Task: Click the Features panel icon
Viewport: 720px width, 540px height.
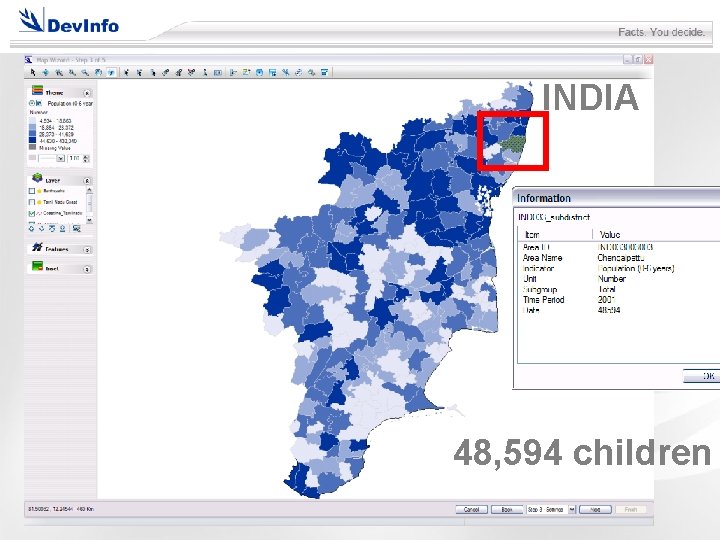Action: point(37,247)
